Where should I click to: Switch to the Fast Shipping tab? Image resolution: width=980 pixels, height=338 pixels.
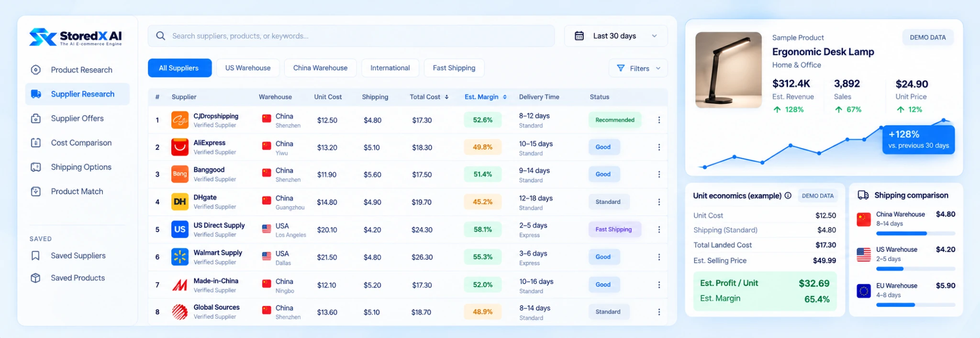(454, 68)
